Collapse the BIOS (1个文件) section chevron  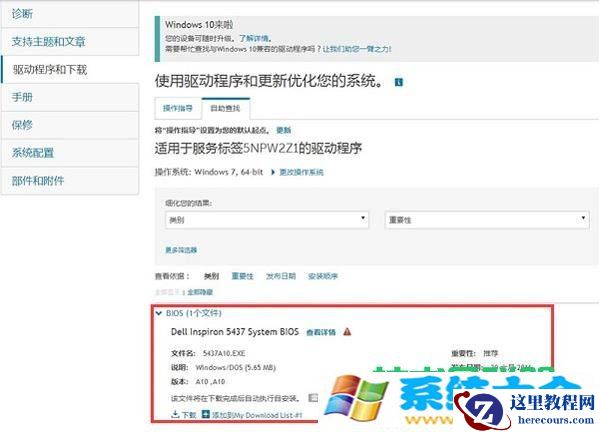159,313
